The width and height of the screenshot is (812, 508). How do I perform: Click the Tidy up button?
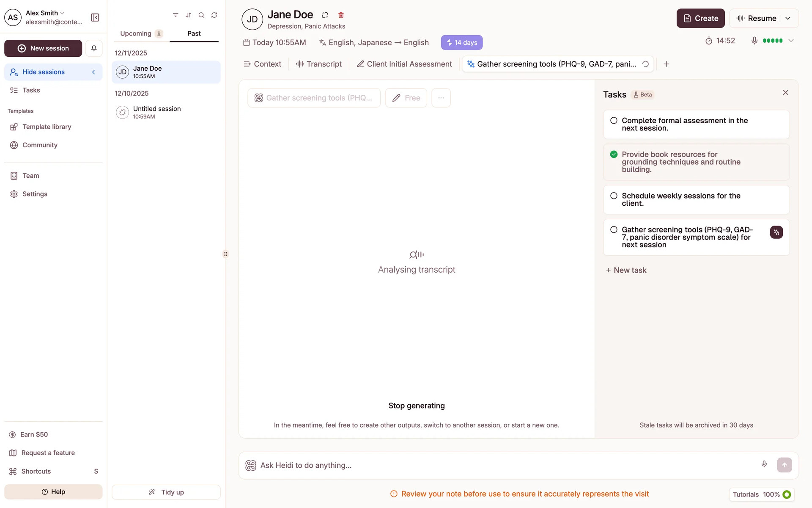[x=166, y=492]
